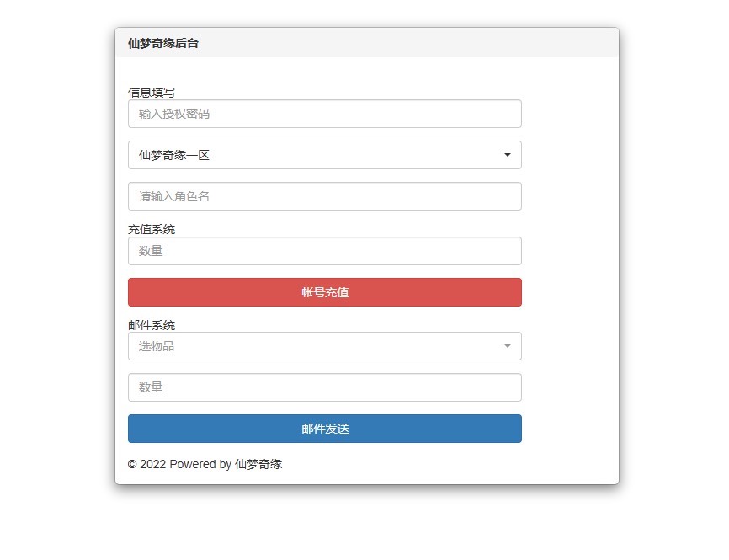Click the 仙梦奇缘 name in the footer
This screenshot has height=560, width=729.
click(258, 464)
